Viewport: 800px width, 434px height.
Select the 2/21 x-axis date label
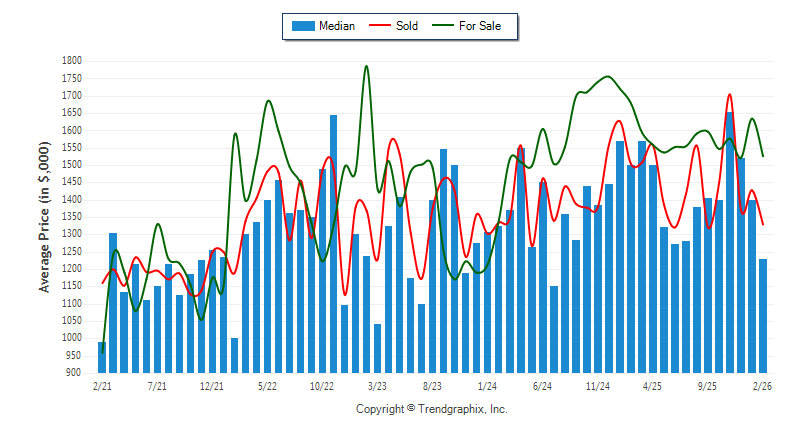[x=102, y=385]
